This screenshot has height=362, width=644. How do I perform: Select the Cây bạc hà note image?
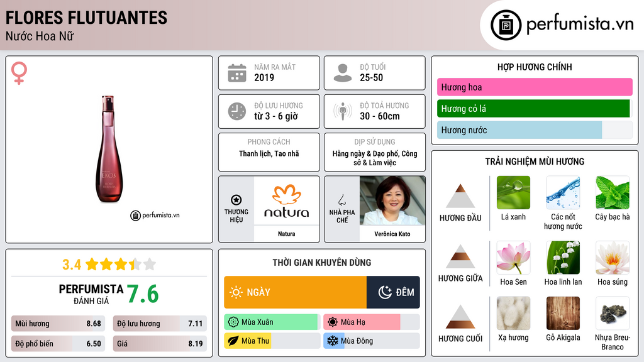613,192
